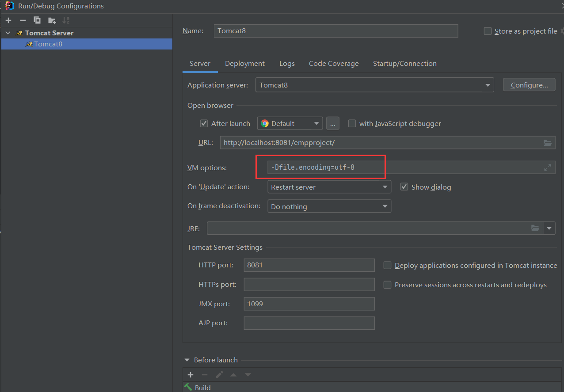
Task: Edit the Before launch task
Action: (219, 375)
